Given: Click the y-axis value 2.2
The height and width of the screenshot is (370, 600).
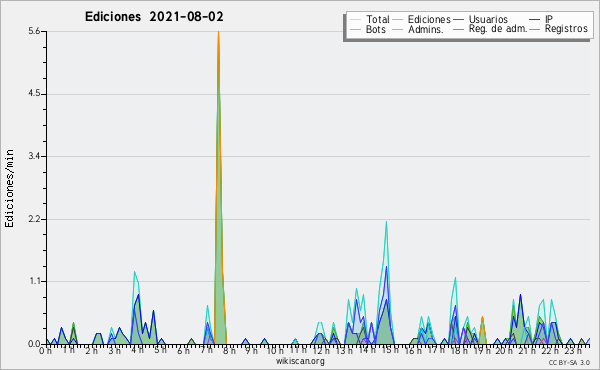Looking at the screenshot, I should click(x=34, y=219).
